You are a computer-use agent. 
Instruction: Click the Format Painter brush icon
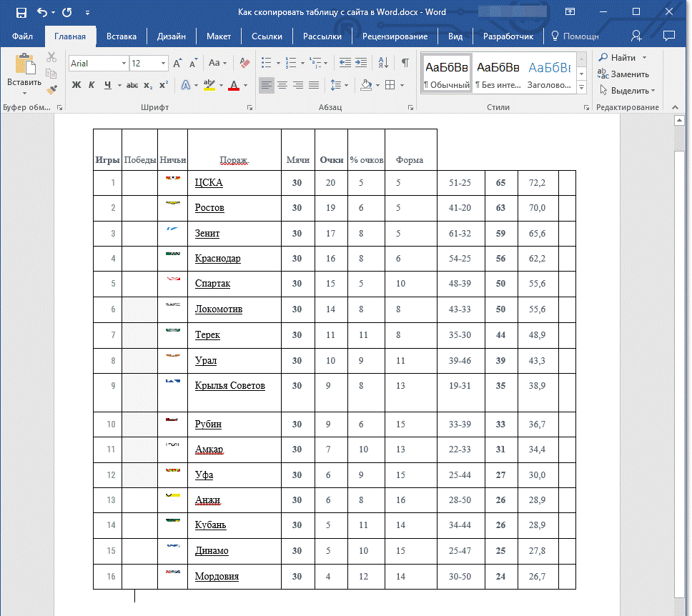pos(51,89)
